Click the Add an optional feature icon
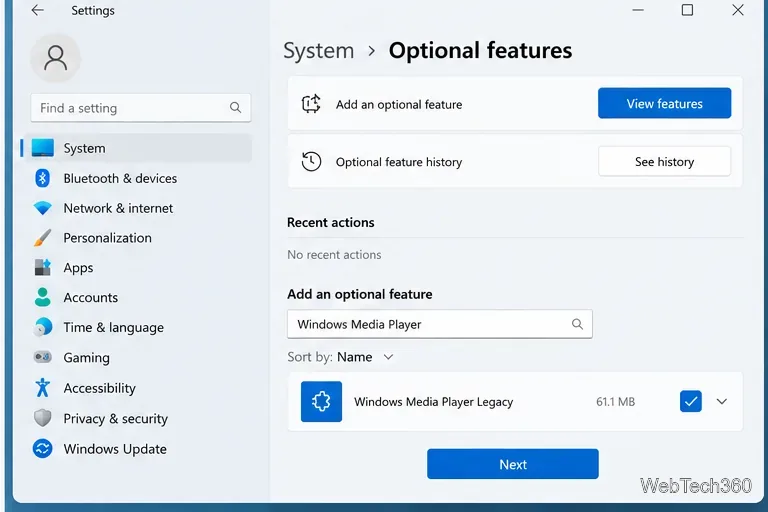Viewport: 768px width, 512px height. pos(311,104)
